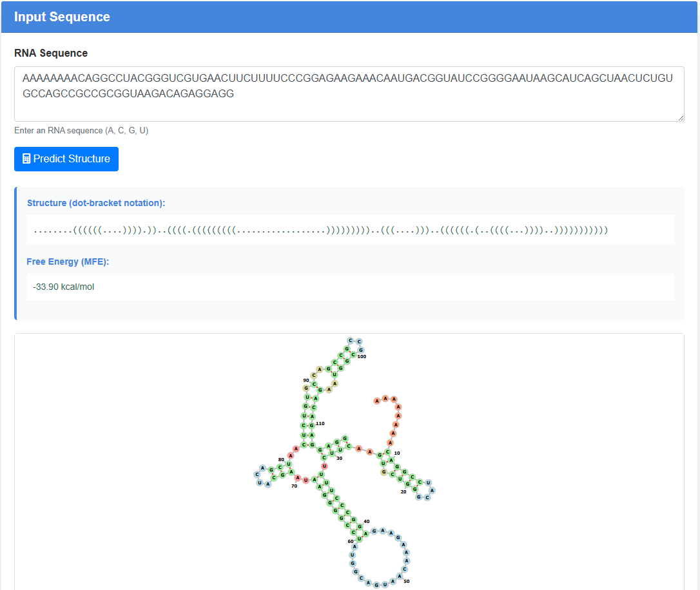This screenshot has width=700, height=590.
Task: Click nucleotide position label 20 in diagram
Action: pyautogui.click(x=403, y=492)
